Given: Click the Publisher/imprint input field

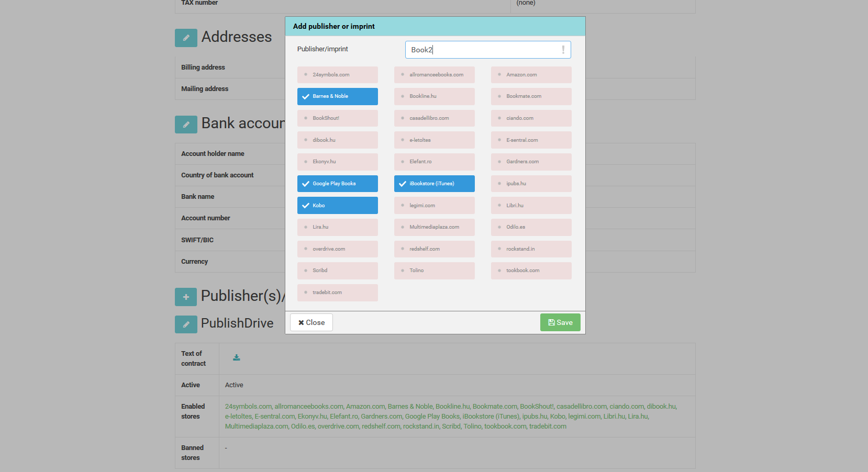Looking at the screenshot, I should tap(488, 50).
